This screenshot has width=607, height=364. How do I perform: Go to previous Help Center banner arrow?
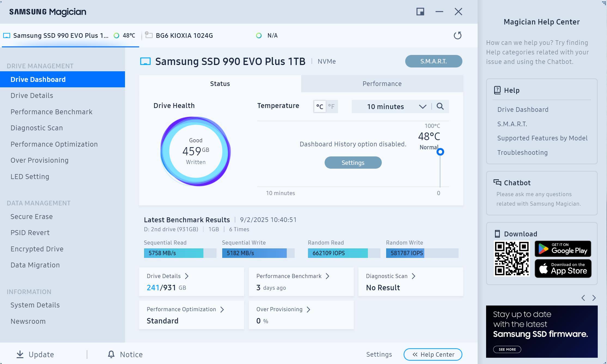click(x=583, y=298)
